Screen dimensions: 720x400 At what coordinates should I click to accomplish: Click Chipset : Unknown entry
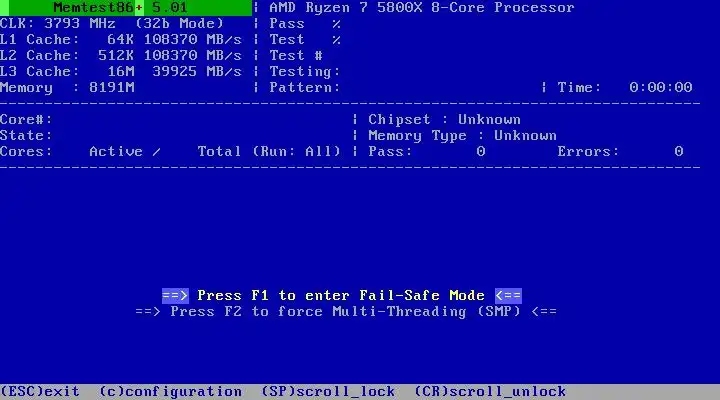pyautogui.click(x=444, y=119)
